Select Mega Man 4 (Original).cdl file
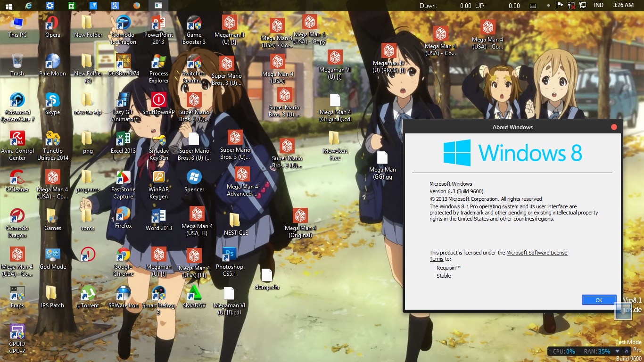Viewport: 644px width, 362px height. click(x=335, y=107)
